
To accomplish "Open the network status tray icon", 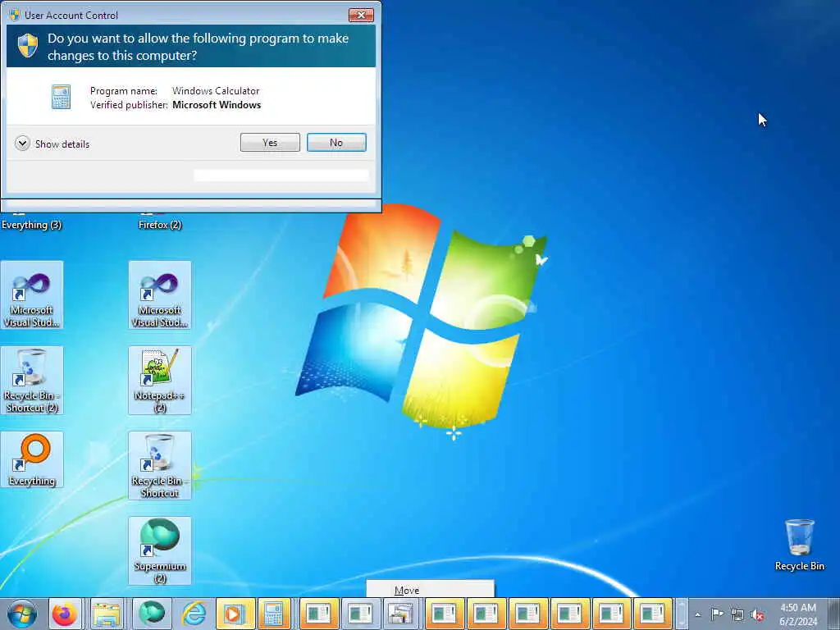I will 737,615.
